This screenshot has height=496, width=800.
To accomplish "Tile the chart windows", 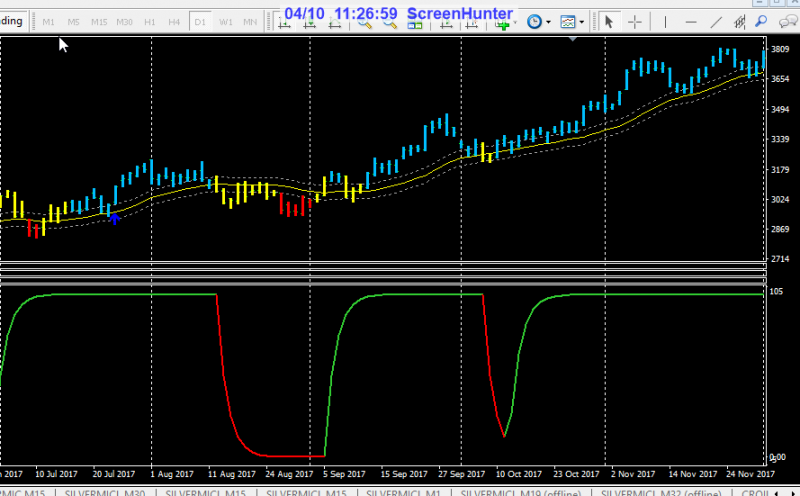I will [x=415, y=24].
